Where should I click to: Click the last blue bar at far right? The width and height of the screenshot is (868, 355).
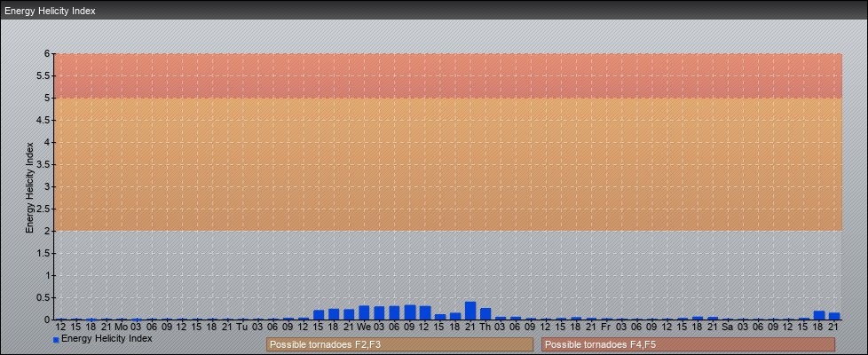pos(834,316)
